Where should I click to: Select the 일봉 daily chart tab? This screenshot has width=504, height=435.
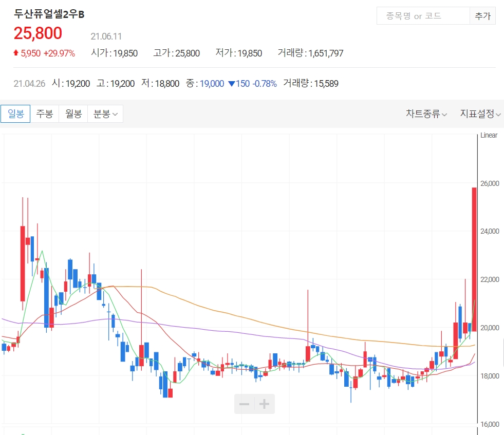(x=15, y=114)
